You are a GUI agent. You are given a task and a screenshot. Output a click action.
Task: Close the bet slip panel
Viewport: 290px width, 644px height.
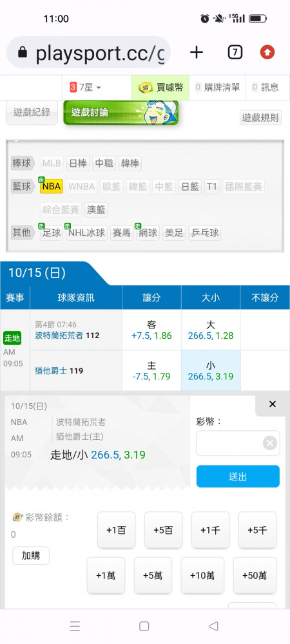click(x=273, y=404)
